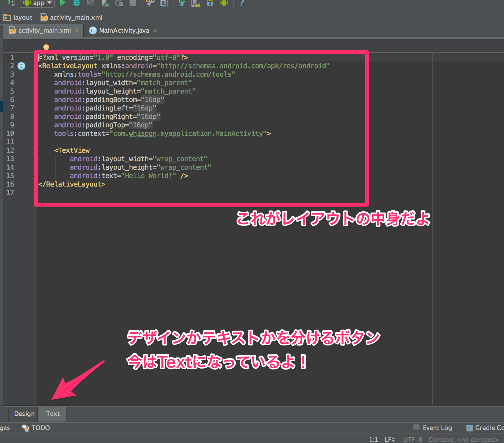Viewport: 504px width, 443px height.
Task: Close the activity_main.xml tab
Action: click(x=77, y=30)
